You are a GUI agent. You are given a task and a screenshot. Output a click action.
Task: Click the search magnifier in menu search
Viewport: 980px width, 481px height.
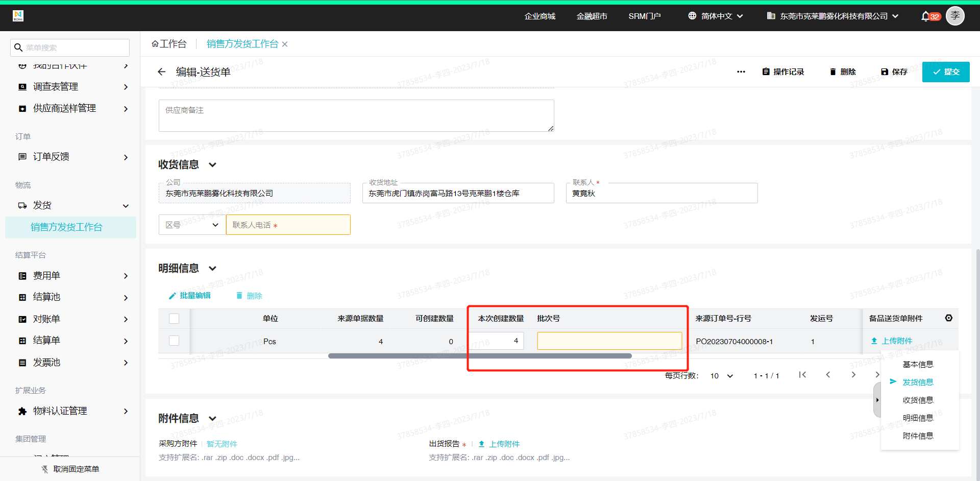[x=18, y=47]
